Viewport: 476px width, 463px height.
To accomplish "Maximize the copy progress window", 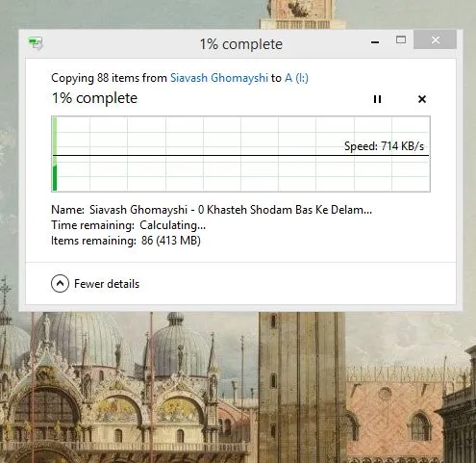I will pyautogui.click(x=401, y=39).
